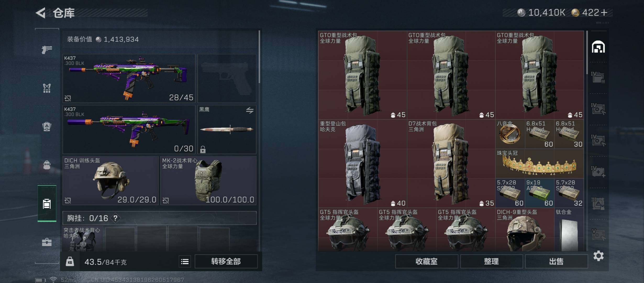The width and height of the screenshot is (644, 283).
Task: Click the 转移全部 transfer all button
Action: coord(226,262)
